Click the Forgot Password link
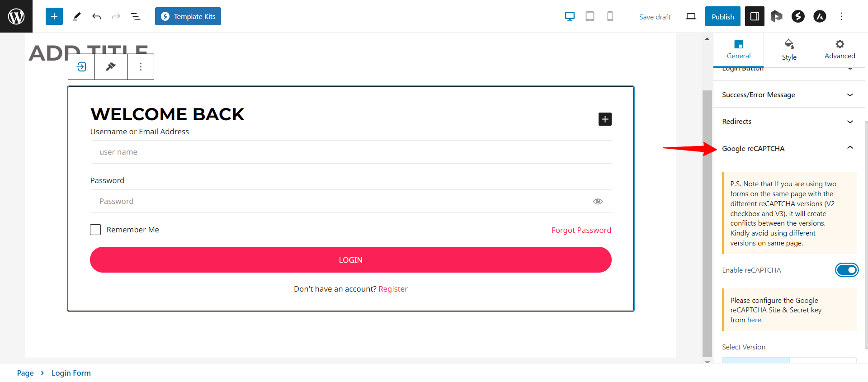This screenshot has height=382, width=868. pos(581,230)
